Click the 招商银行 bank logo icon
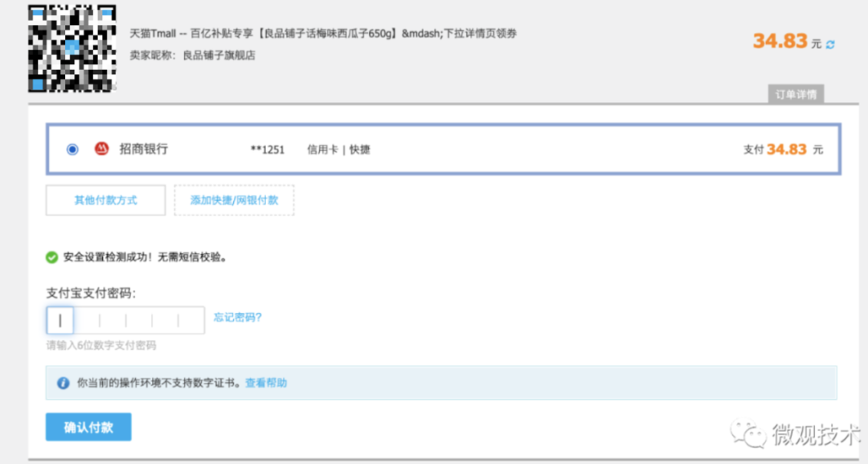868x464 pixels. click(101, 149)
